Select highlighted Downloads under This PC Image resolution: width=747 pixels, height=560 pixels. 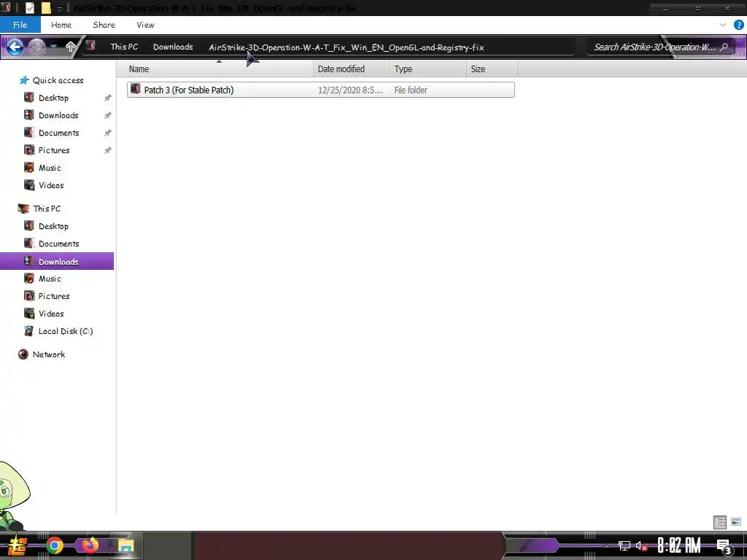(57, 262)
